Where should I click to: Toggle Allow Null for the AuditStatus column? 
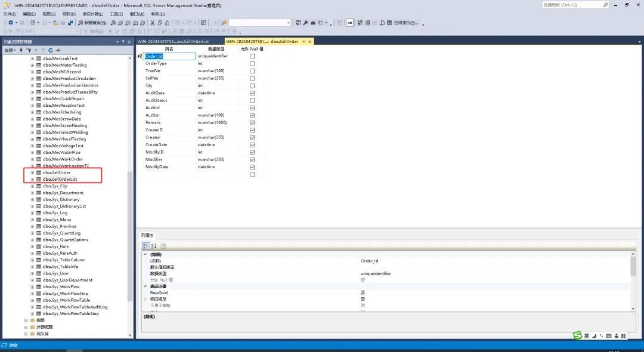252,101
